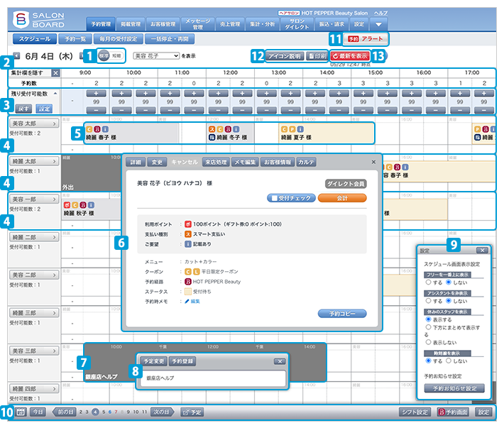Close the reservation detail popup

pyautogui.click(x=373, y=162)
